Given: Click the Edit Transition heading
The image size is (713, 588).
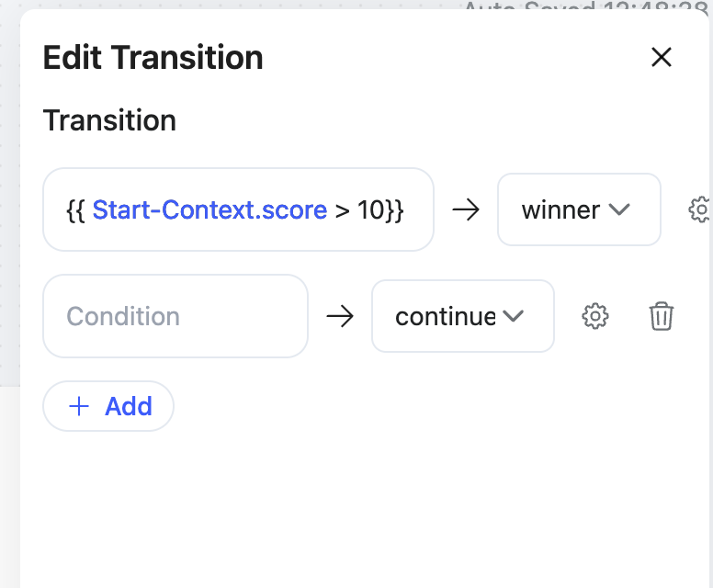Looking at the screenshot, I should click(153, 58).
